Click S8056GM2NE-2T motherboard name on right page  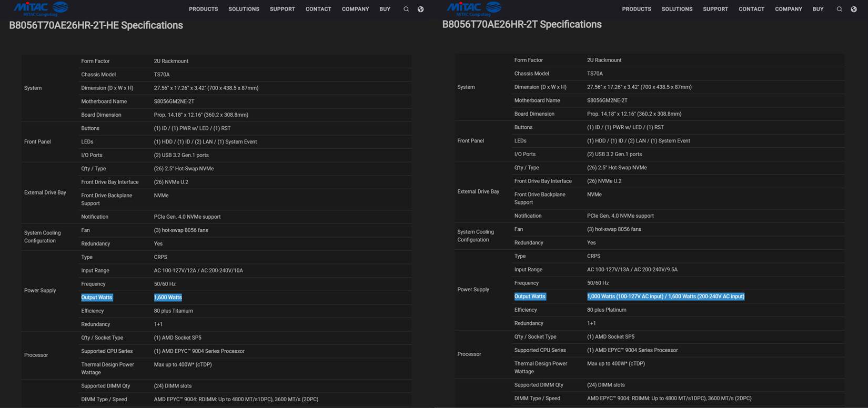click(607, 100)
